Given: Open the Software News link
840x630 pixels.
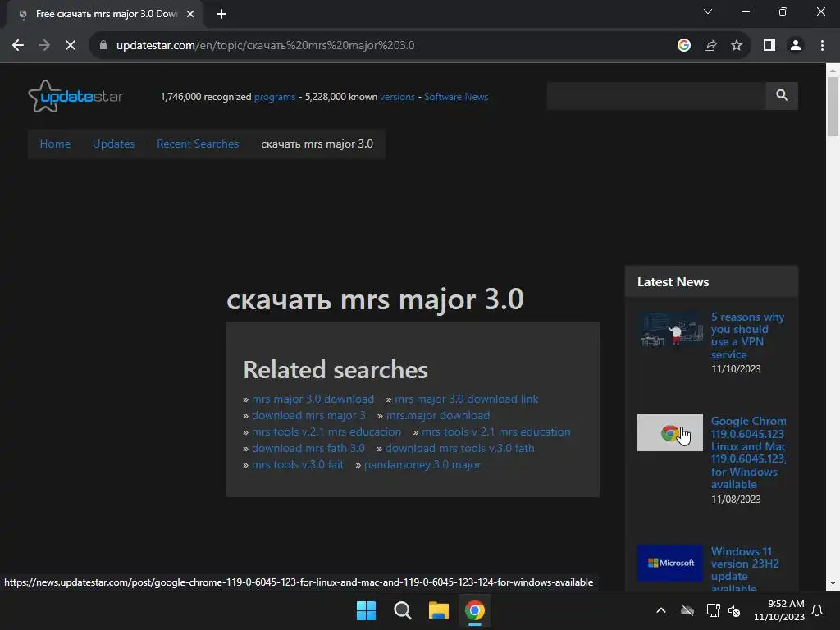Looking at the screenshot, I should point(456,97).
